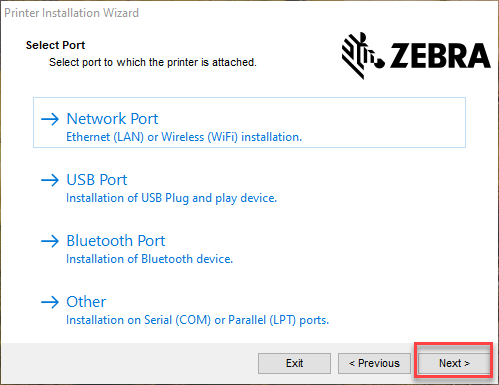This screenshot has width=499, height=385.
Task: Click the Select Port heading
Action: 55,45
